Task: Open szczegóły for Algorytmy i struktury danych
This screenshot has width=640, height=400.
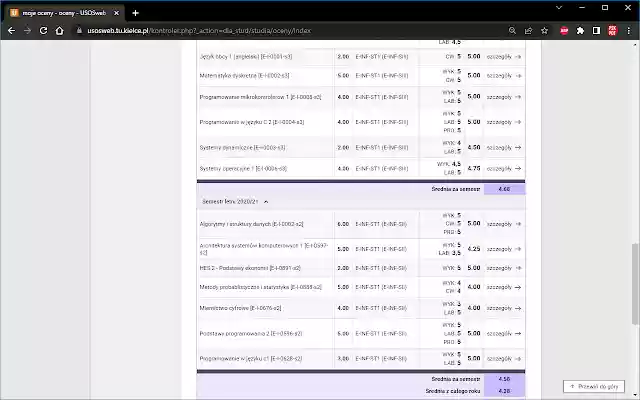Action: pyautogui.click(x=504, y=224)
